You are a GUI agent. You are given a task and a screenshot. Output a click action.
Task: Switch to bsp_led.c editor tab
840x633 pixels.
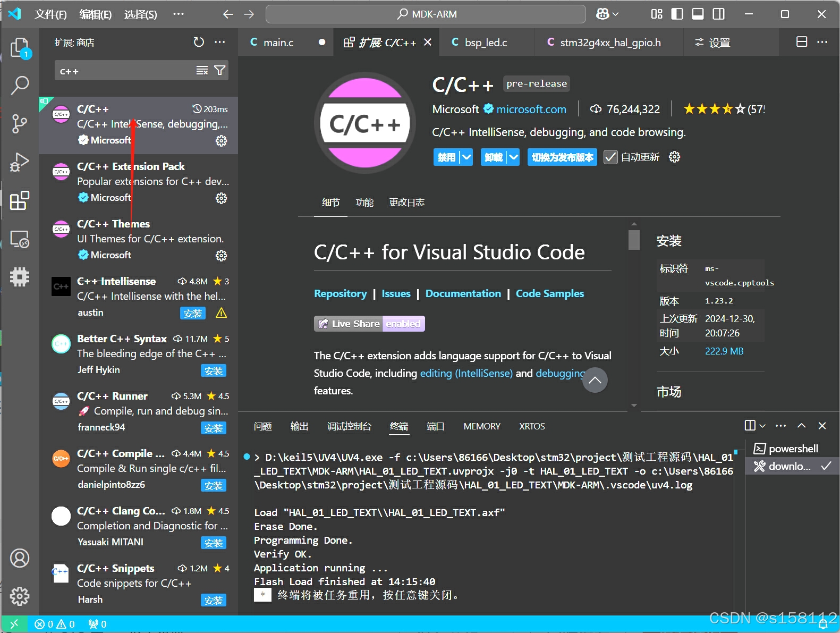point(486,43)
